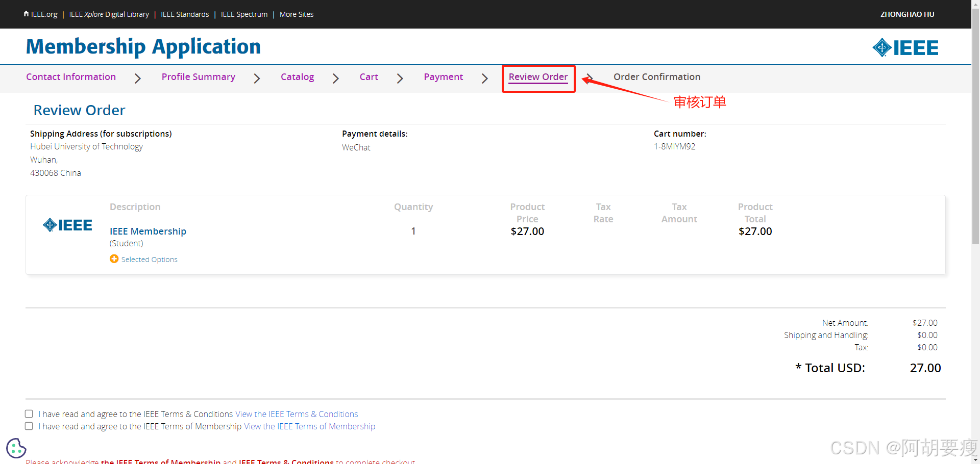Check agree to IEEE Terms of Membership
Viewport: 980px width, 464px height.
[29, 426]
